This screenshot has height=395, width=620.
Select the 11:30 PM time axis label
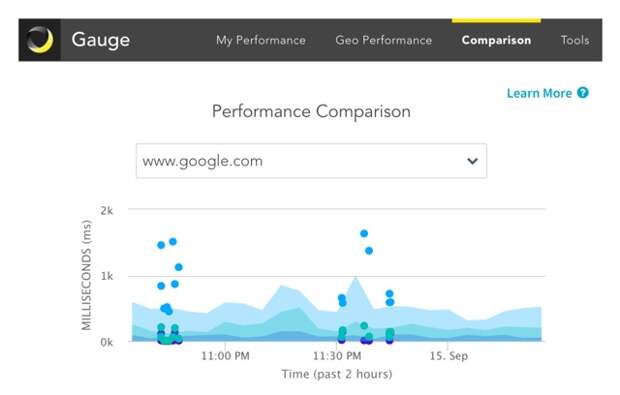(337, 356)
